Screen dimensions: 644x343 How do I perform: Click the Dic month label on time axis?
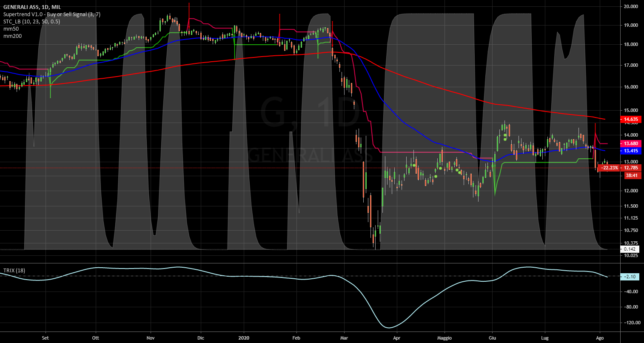point(201,338)
